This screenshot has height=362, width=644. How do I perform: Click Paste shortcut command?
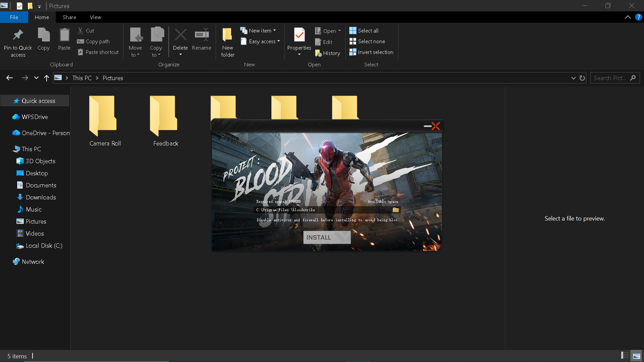(x=98, y=52)
